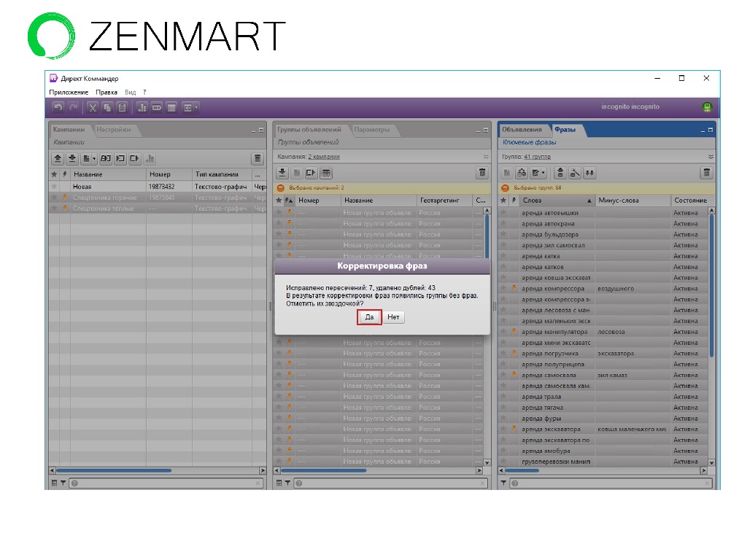Click the Groups panel download icon
The image size is (747, 560).
pos(282,173)
